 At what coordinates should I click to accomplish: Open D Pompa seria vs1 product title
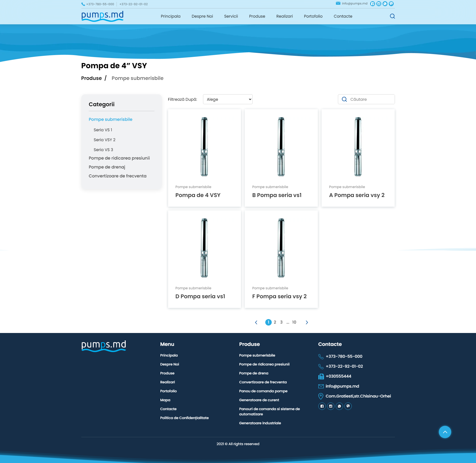pyautogui.click(x=200, y=297)
